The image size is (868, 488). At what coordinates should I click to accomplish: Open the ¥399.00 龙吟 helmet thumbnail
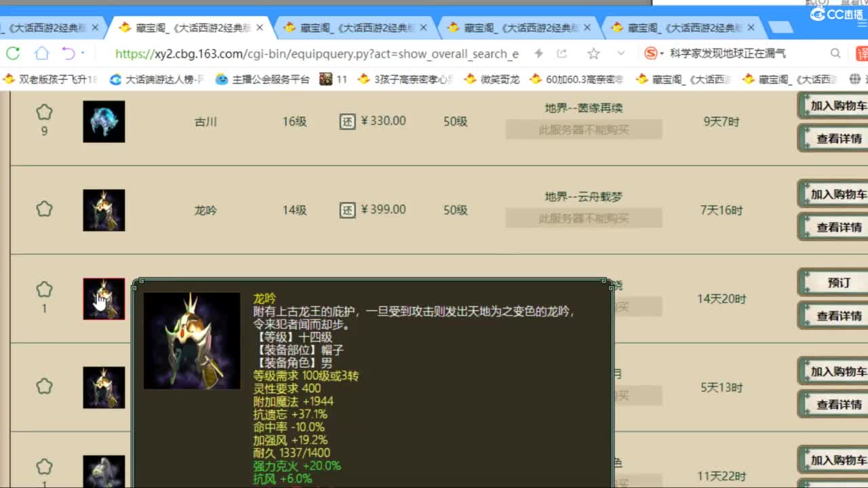click(x=104, y=210)
